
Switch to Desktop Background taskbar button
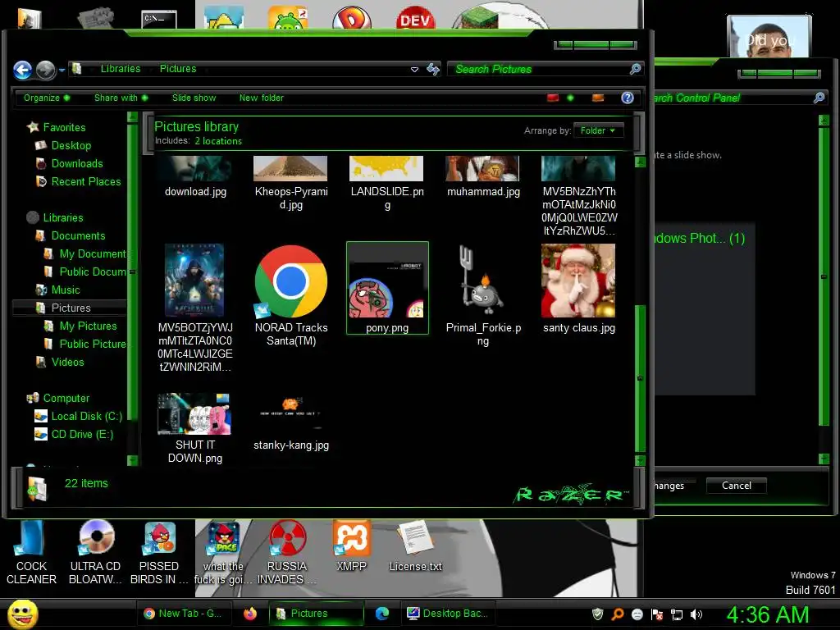[448, 614]
